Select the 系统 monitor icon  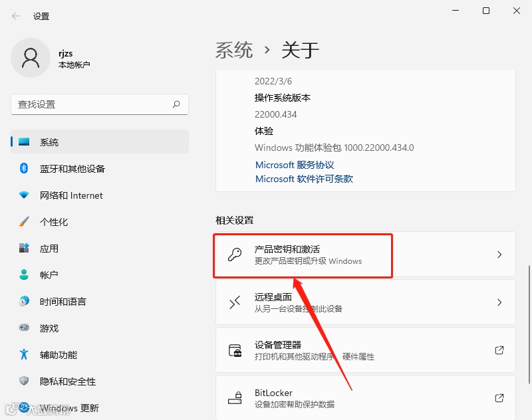(x=24, y=142)
